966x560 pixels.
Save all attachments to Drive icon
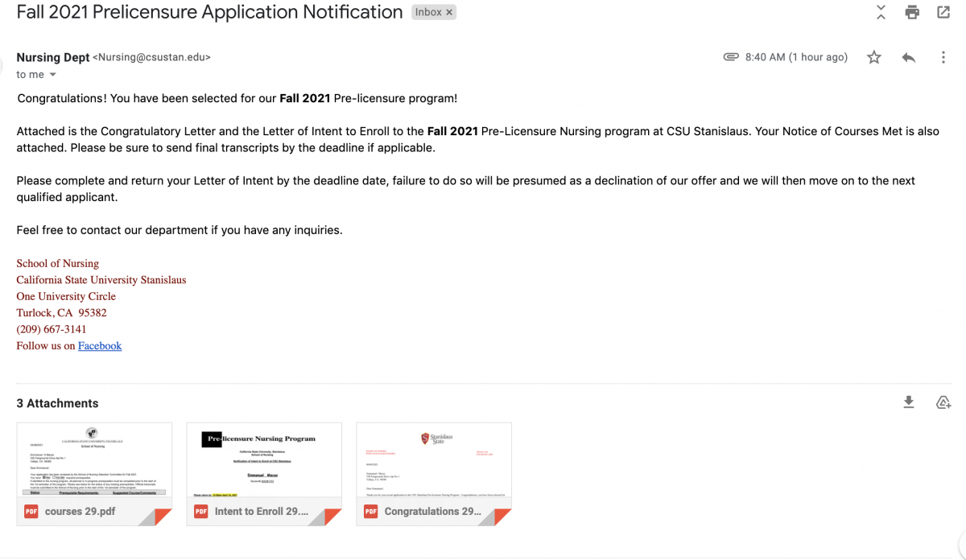[943, 402]
